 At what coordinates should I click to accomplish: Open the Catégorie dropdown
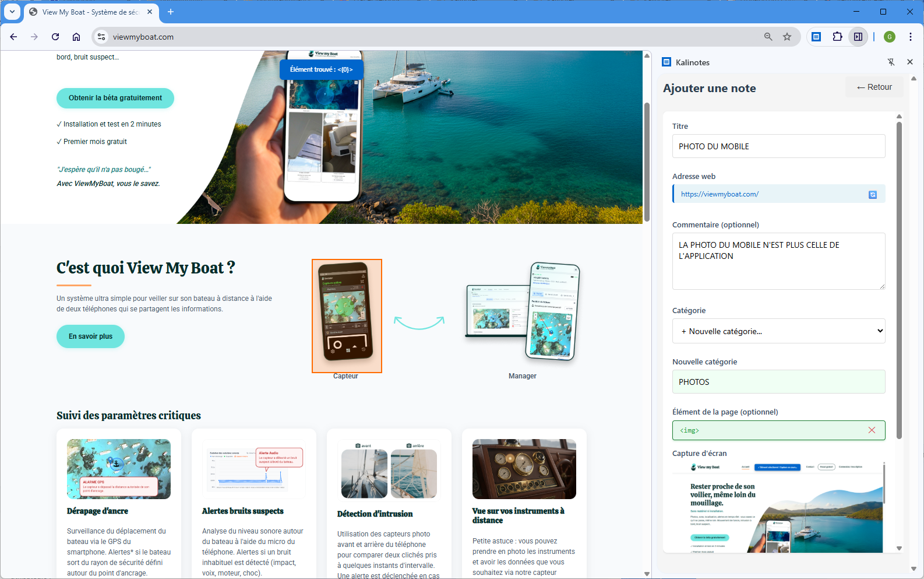(778, 331)
